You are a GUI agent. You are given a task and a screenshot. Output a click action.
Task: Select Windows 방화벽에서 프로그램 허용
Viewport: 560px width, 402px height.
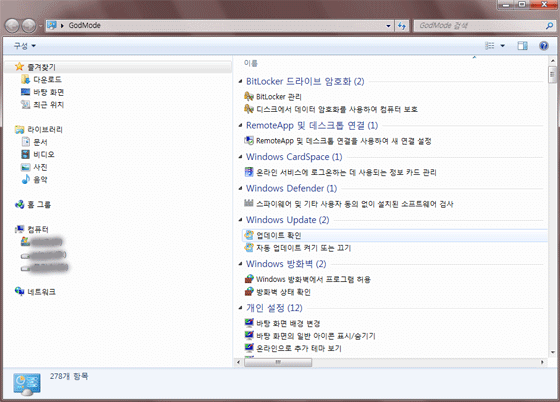click(313, 279)
